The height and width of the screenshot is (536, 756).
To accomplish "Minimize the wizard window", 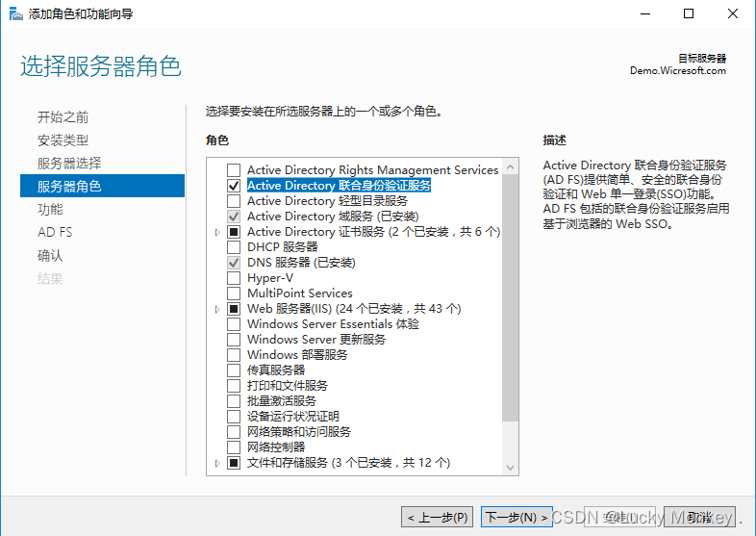I will point(645,13).
